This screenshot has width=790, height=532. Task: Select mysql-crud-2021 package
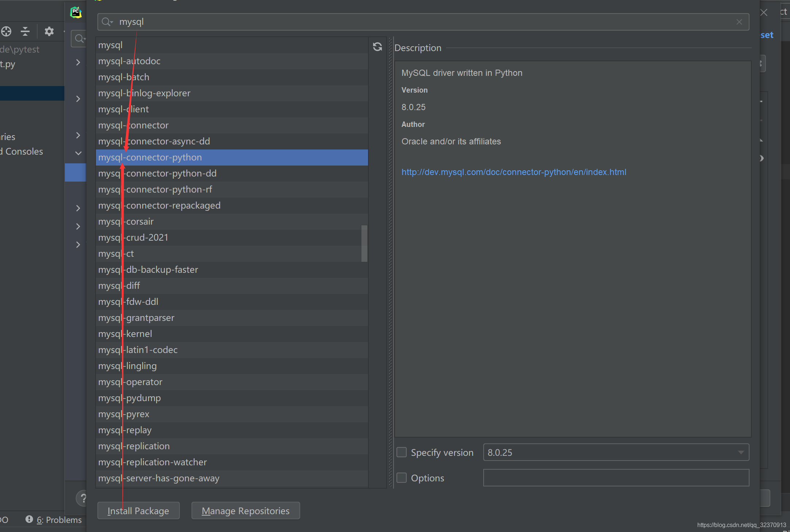click(232, 238)
